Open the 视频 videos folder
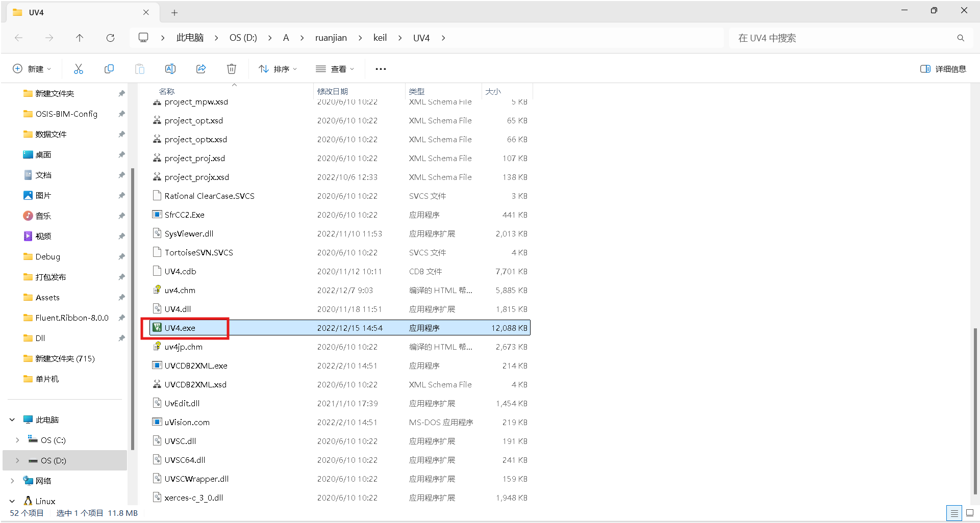Viewport: 980px width, 523px height. tap(43, 236)
